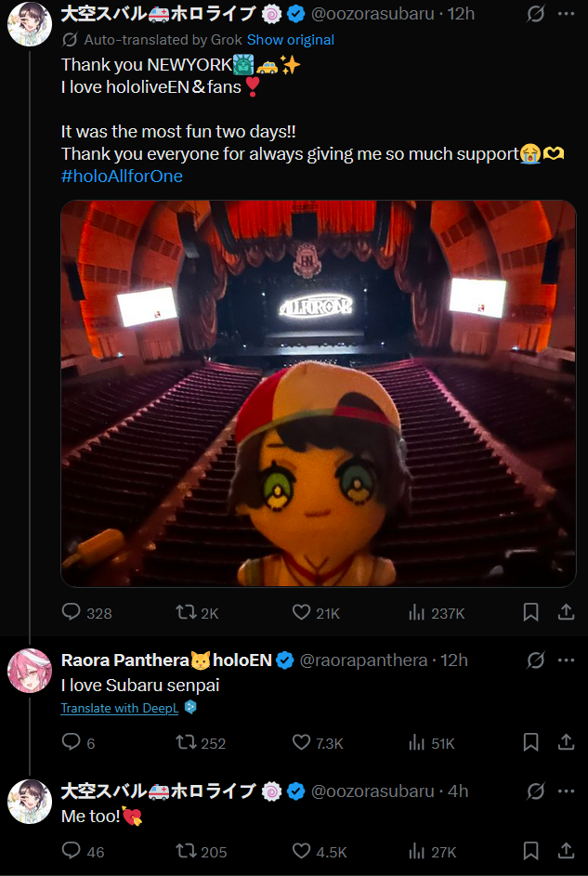Screen dimensions: 588x876
Task: Open the #holoAllforOne hashtag
Action: click(122, 176)
